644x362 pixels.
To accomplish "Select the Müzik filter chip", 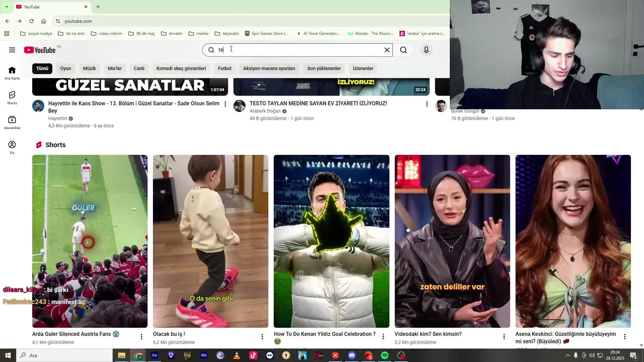I will (x=89, y=68).
